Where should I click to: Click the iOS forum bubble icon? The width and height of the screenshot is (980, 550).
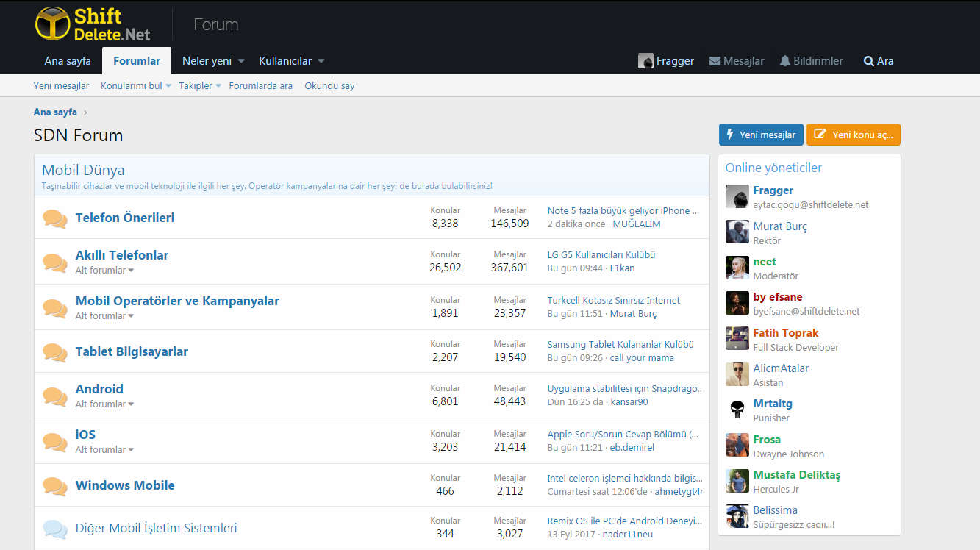[x=55, y=442]
